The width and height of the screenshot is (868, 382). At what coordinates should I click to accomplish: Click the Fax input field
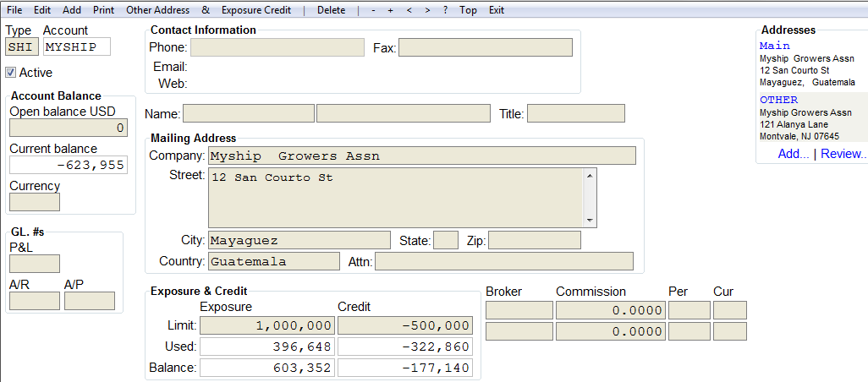tap(486, 47)
